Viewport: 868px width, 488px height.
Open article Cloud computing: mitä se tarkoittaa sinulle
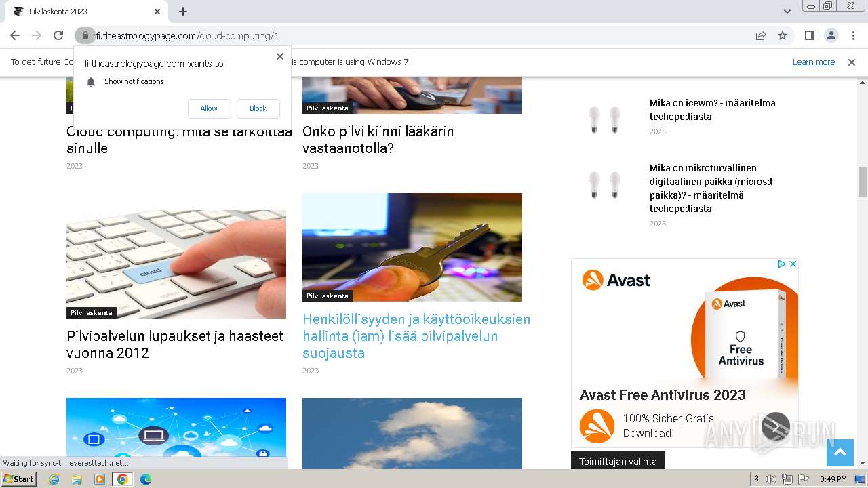179,140
